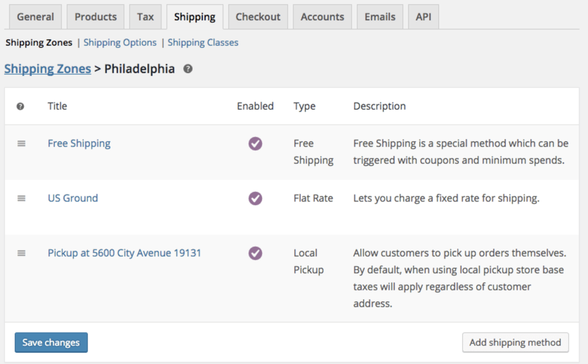588x364 pixels.
Task: Click the help icon in table header
Action: tap(21, 106)
